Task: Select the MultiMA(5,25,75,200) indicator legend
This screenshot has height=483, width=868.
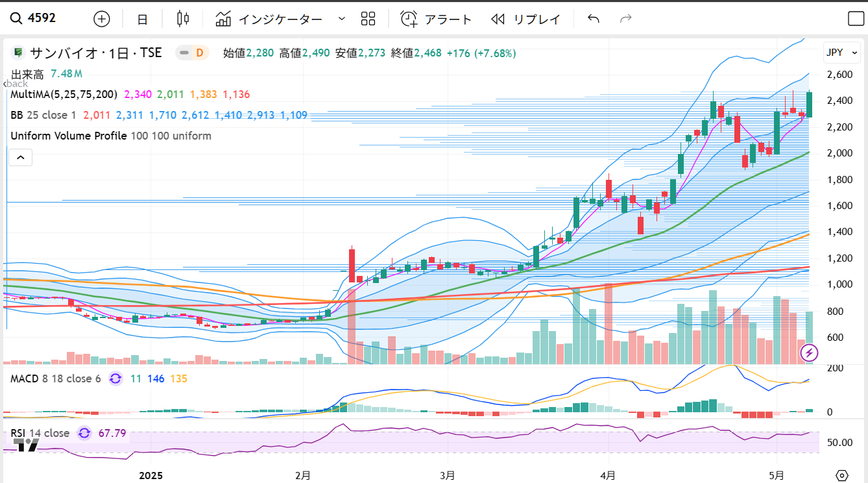Action: [x=64, y=94]
